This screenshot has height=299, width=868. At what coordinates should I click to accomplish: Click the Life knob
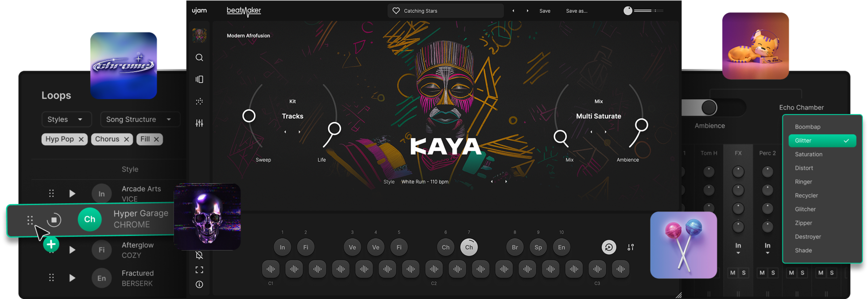point(334,129)
